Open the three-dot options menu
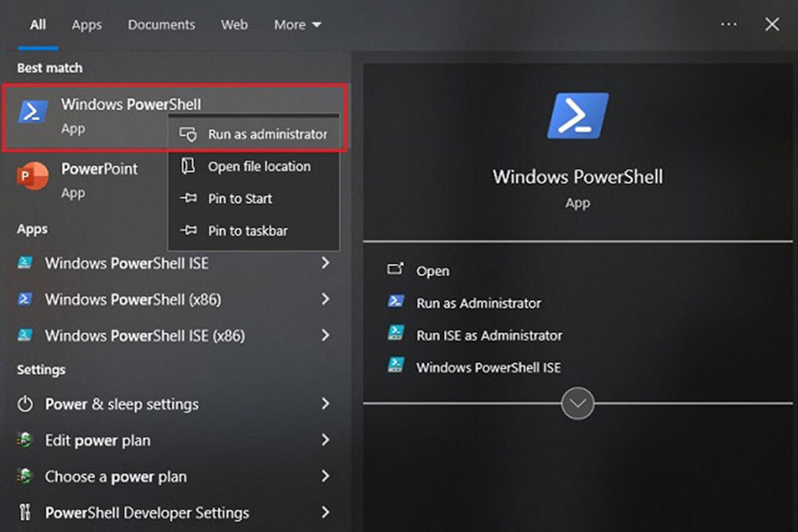 tap(729, 24)
